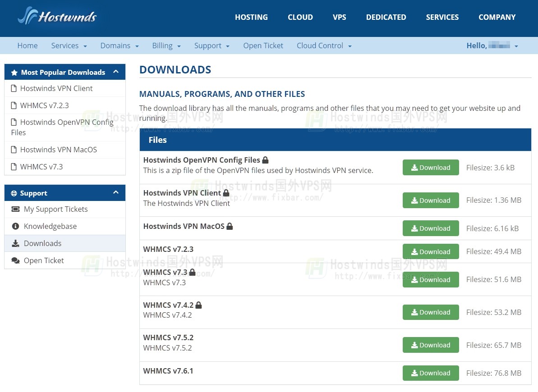Image resolution: width=538 pixels, height=392 pixels.
Task: Collapse the Support sidebar panel
Action: click(116, 192)
